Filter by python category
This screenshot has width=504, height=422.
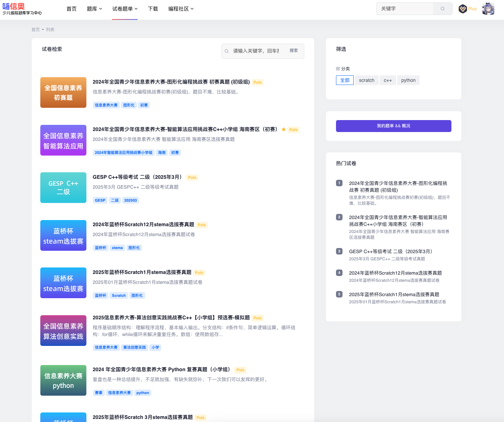[408, 80]
